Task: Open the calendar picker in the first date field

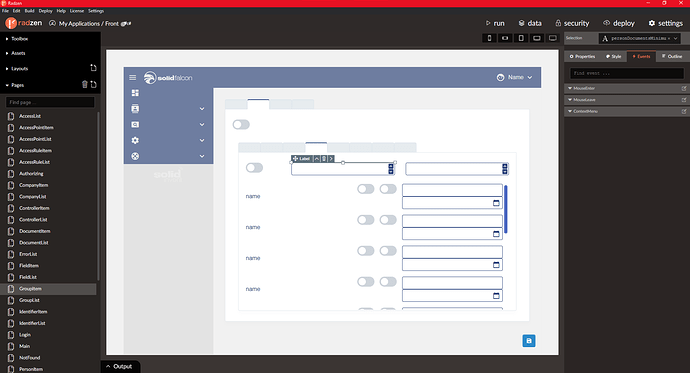Action: coord(496,203)
